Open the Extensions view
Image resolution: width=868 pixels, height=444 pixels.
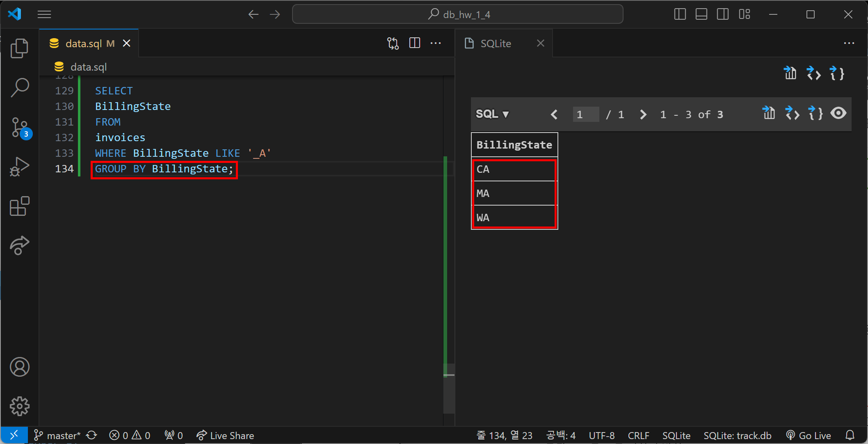[19, 206]
